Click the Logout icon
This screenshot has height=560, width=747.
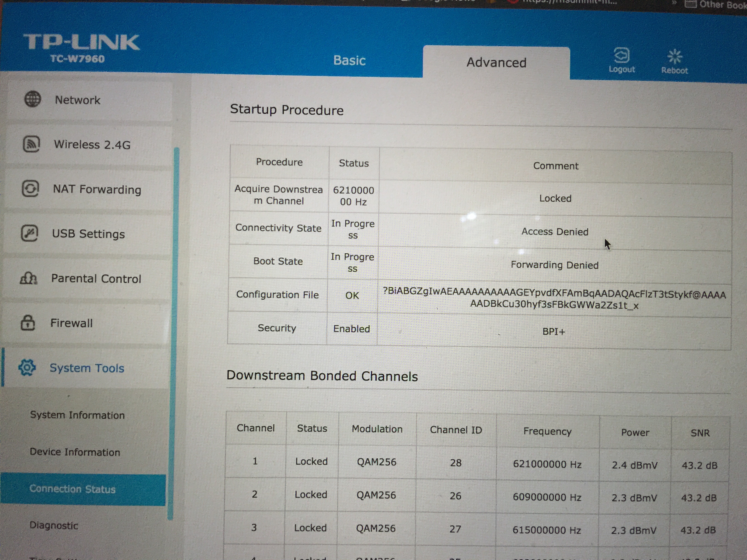click(x=621, y=55)
